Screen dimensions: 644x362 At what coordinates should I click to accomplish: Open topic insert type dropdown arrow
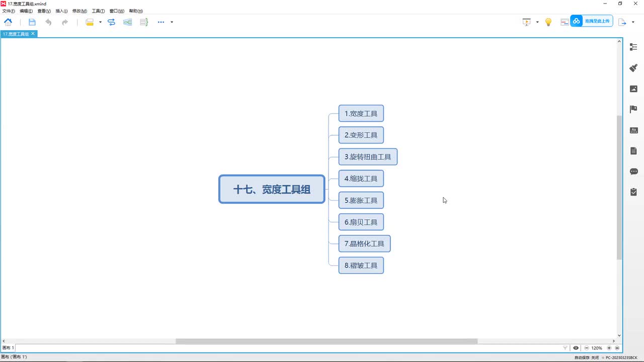coord(100,22)
